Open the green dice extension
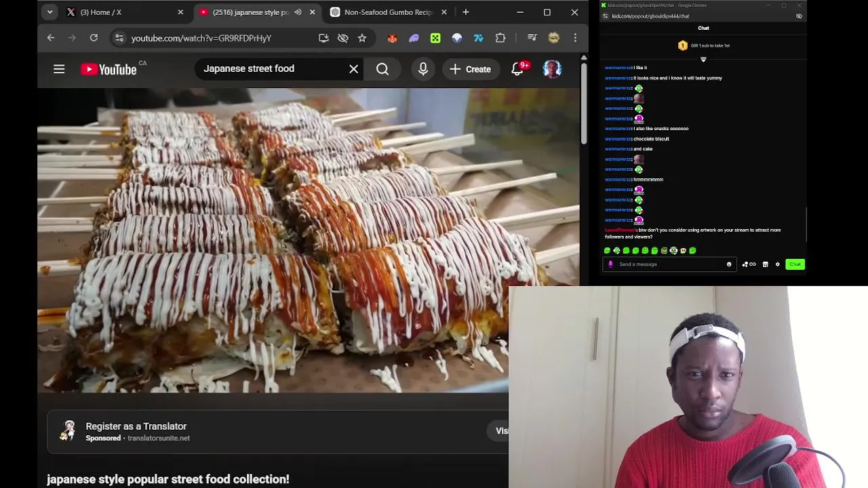868x488 pixels. point(435,38)
